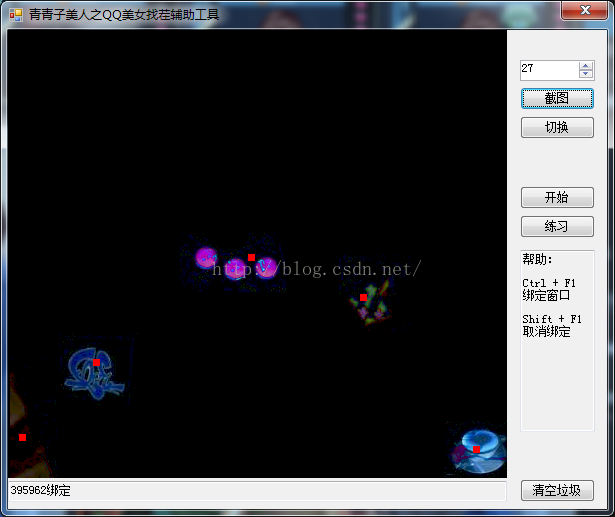Screen dimensions: 615x517
Task: Click the 帮助: label in help panel
Action: pos(537,259)
